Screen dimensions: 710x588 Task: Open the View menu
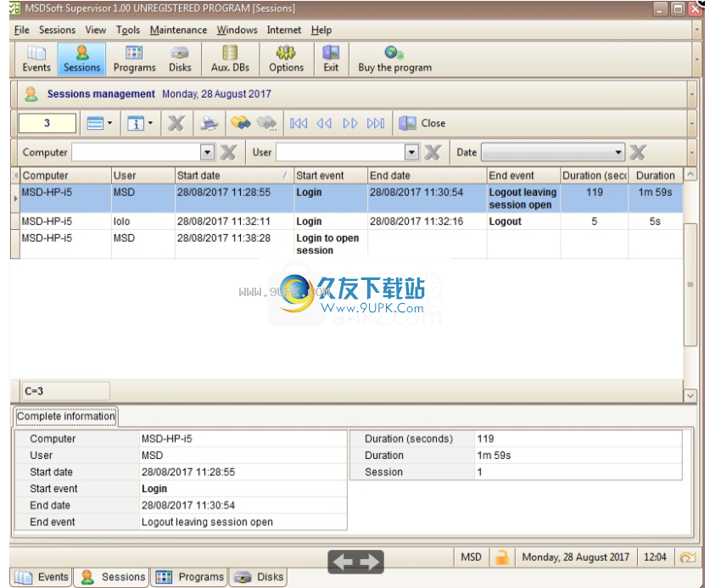[x=96, y=30]
